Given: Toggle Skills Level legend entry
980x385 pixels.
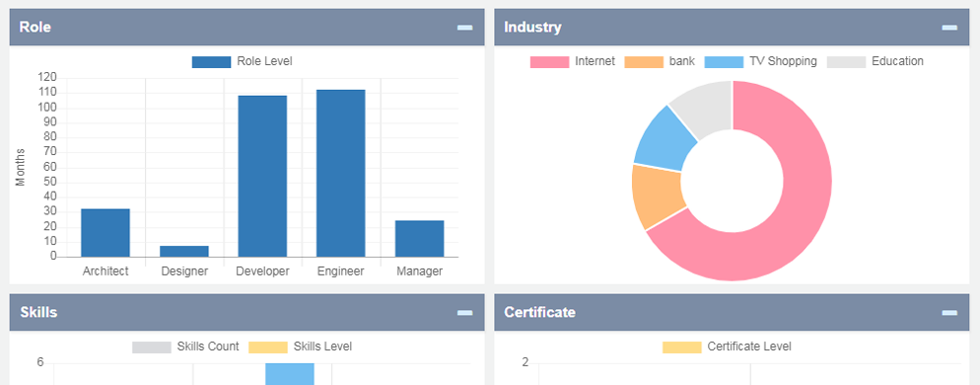Looking at the screenshot, I should [300, 346].
